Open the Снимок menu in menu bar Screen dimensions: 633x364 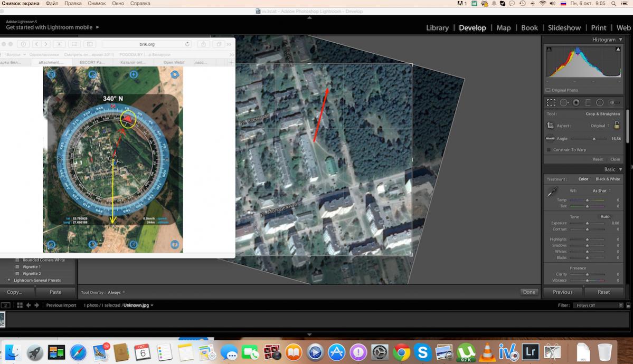(97, 4)
